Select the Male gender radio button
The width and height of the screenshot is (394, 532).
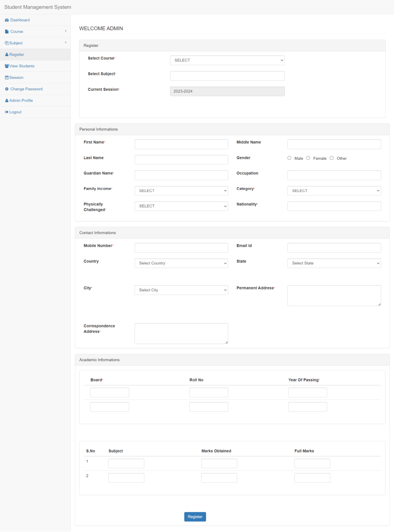289,158
